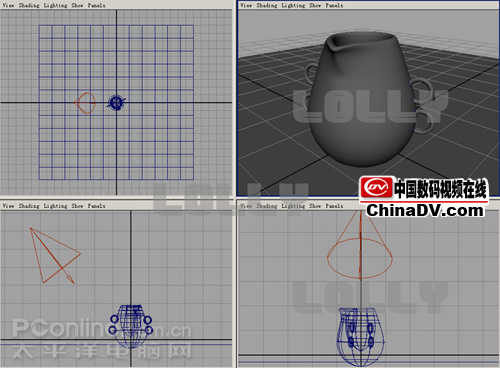Open Lighting menu in bottom-left front panel
Image resolution: width=500 pixels, height=368 pixels.
click(x=55, y=206)
